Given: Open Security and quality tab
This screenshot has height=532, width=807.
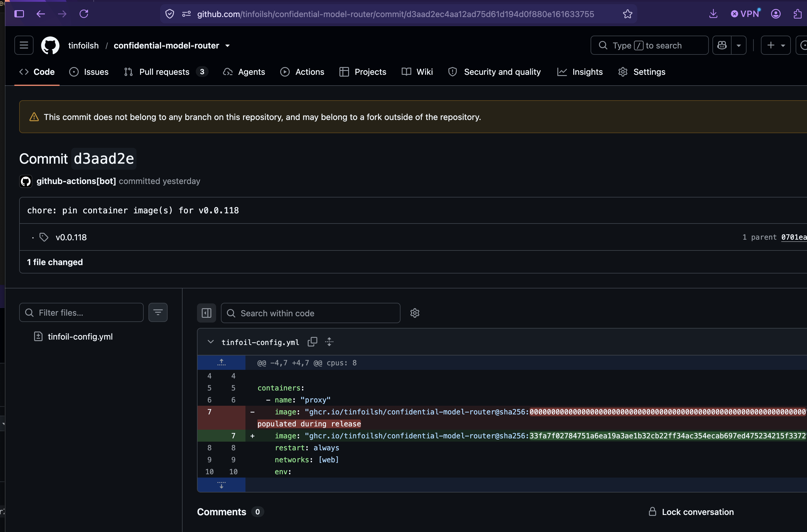Looking at the screenshot, I should pos(494,72).
